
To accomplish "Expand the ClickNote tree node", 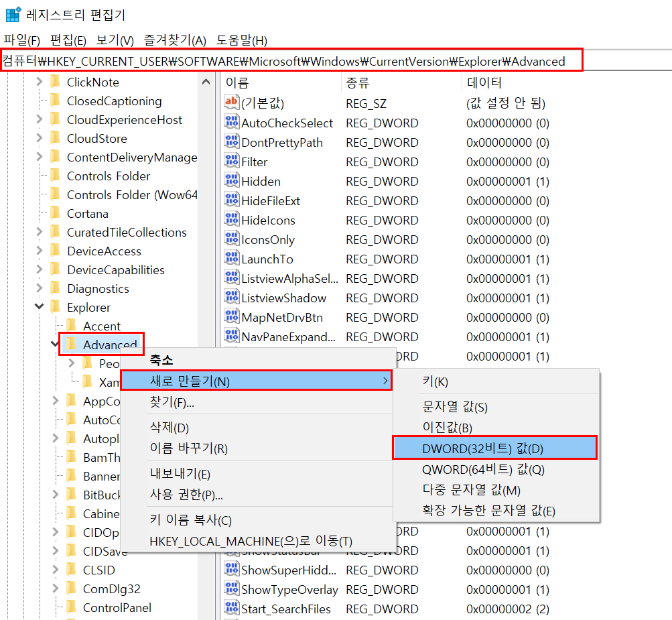I will (x=40, y=82).
